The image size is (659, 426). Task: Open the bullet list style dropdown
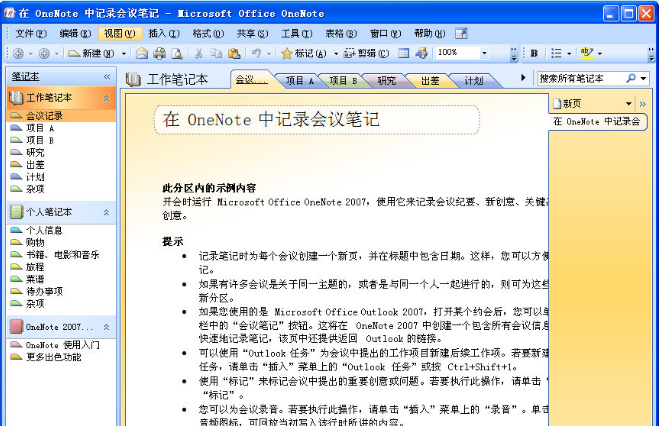click(569, 53)
